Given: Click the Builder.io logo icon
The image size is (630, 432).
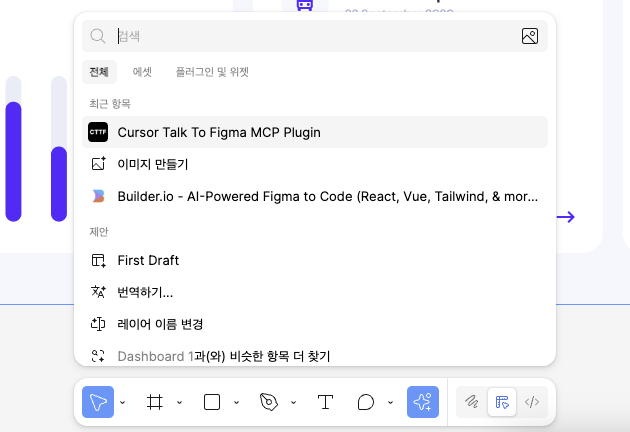Looking at the screenshot, I should coord(98,196).
